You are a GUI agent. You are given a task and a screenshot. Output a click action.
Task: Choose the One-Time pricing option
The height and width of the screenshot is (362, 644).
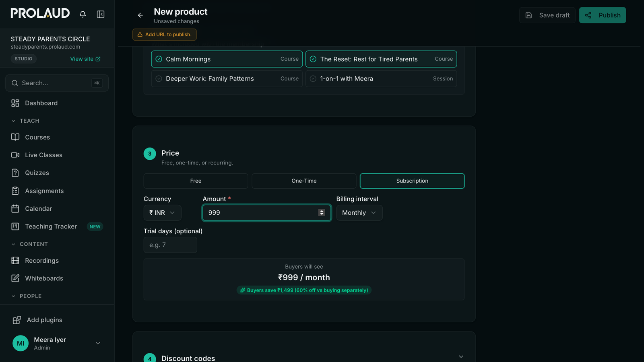pyautogui.click(x=304, y=181)
